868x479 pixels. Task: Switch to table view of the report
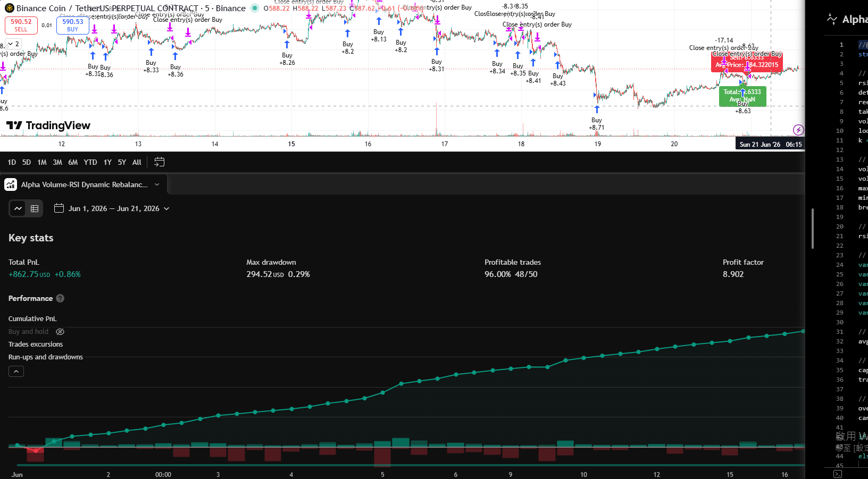[35, 208]
